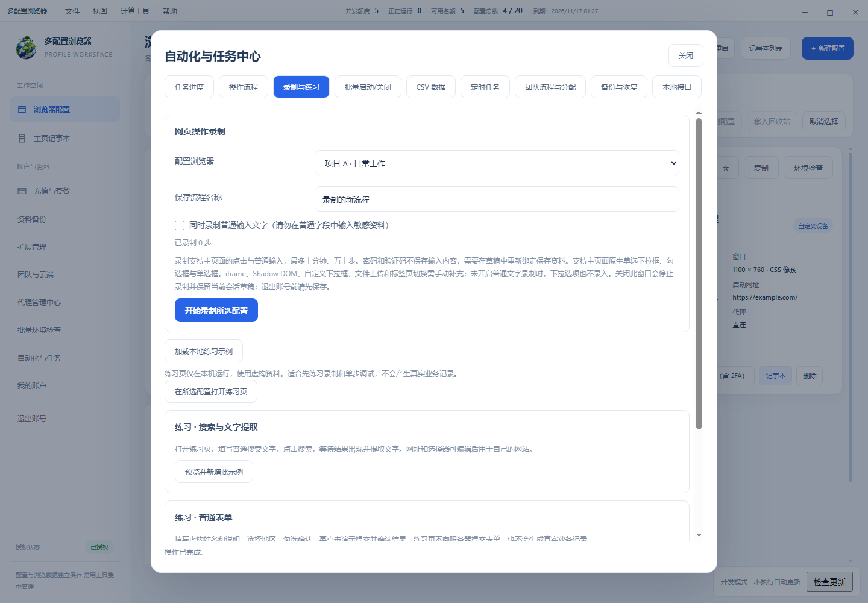Open 批量环境检查 in sidebar
Viewport: 868px width, 603px height.
39,330
